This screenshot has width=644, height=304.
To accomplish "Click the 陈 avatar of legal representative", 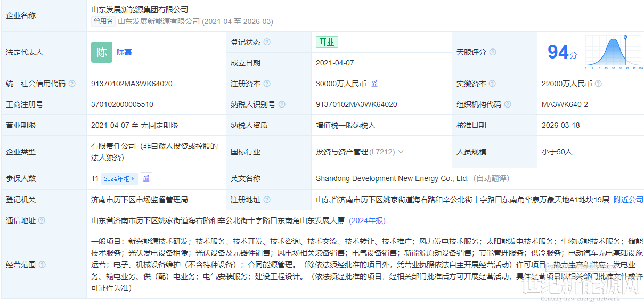I will [x=102, y=52].
